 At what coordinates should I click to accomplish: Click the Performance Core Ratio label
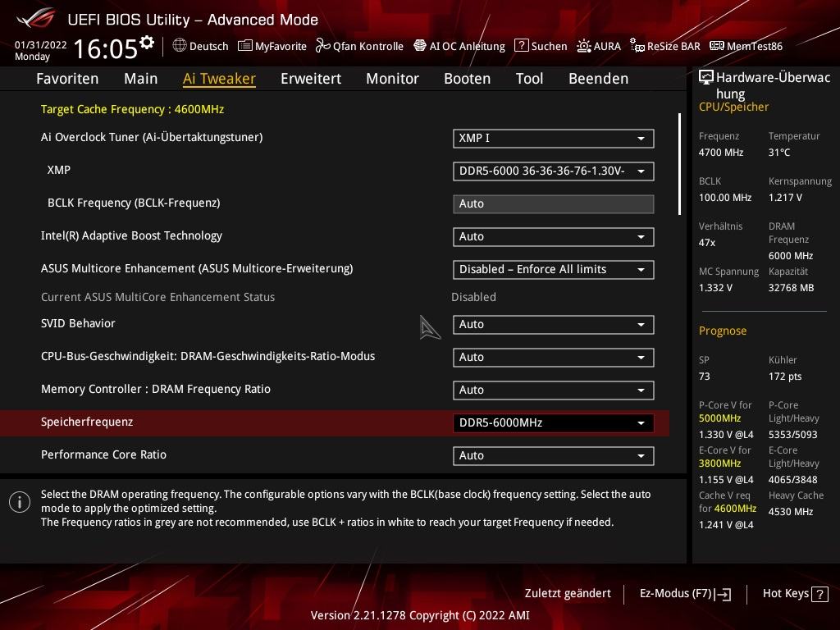click(104, 454)
